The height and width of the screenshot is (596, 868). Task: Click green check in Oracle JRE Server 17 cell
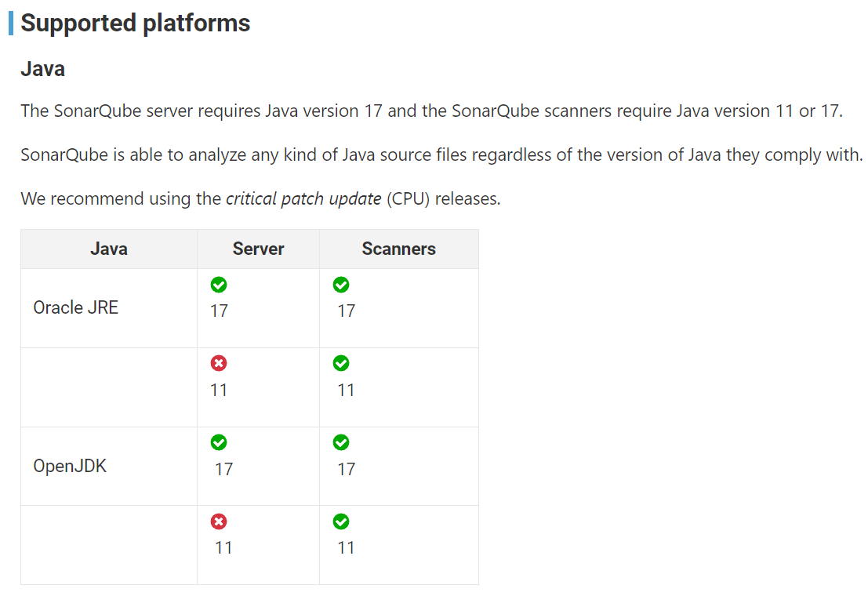tap(219, 285)
